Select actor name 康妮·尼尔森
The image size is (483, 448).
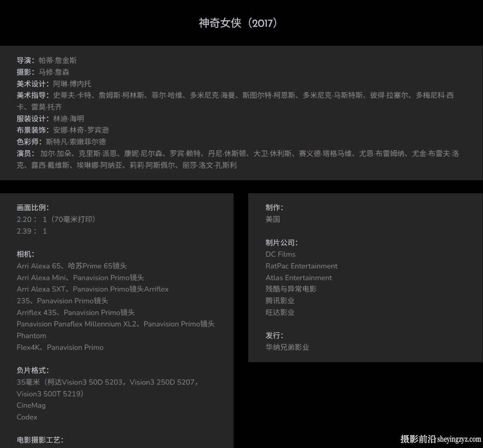tap(143, 153)
